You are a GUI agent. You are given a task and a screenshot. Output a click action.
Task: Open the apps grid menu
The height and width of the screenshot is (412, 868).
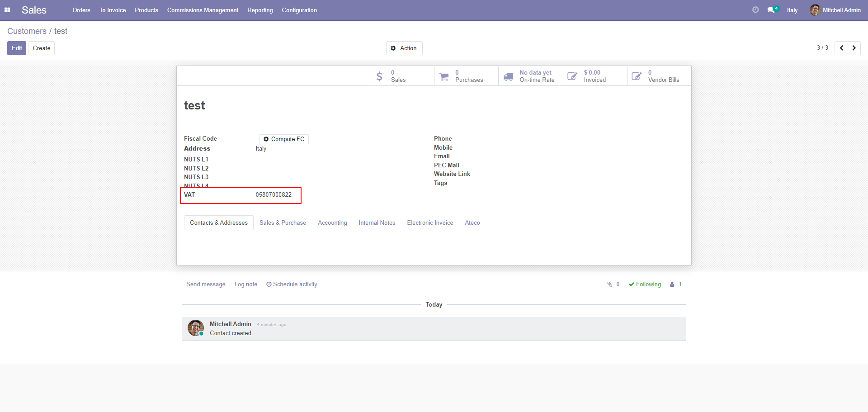(7, 10)
